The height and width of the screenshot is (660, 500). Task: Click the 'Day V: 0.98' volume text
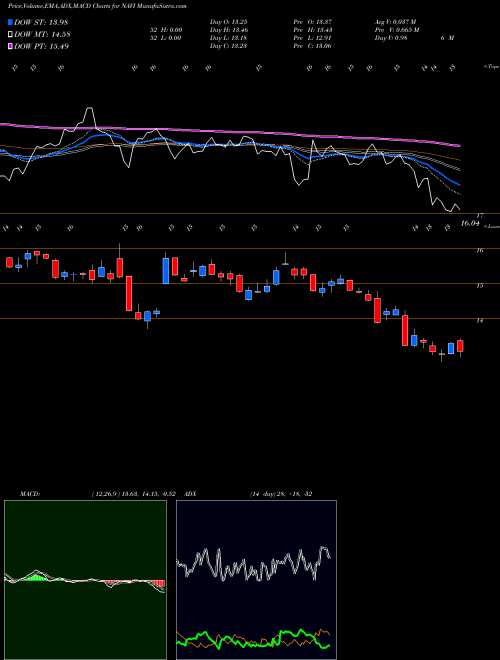(x=391, y=38)
